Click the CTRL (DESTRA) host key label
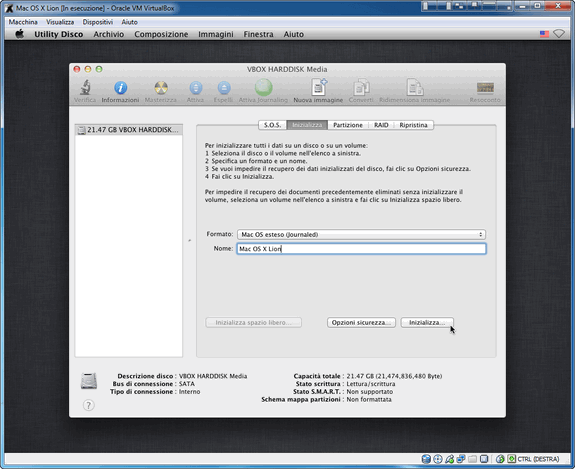 tap(538, 459)
